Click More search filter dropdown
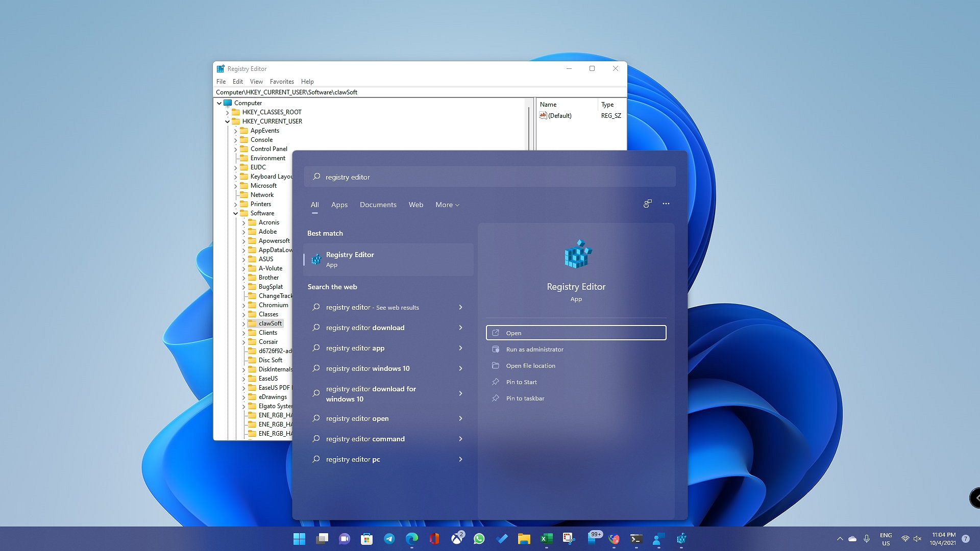 [x=446, y=204]
